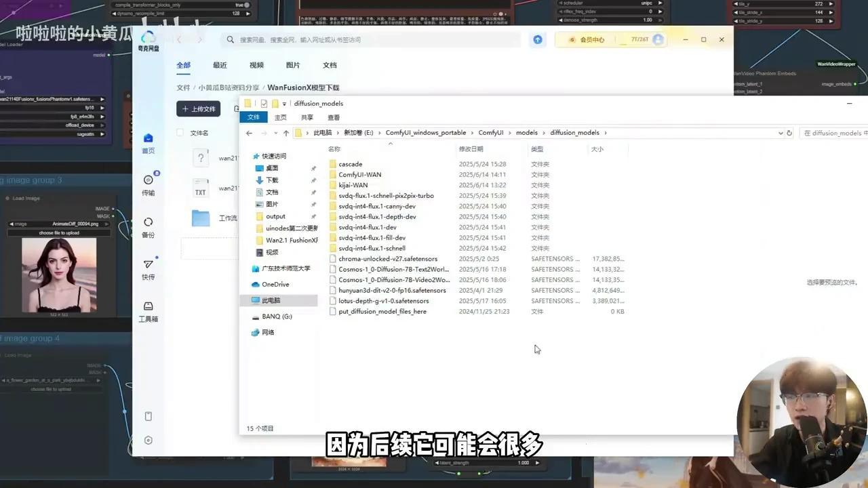Unpin 桌面 from Quick access
The height and width of the screenshot is (488, 868).
pyautogui.click(x=315, y=167)
